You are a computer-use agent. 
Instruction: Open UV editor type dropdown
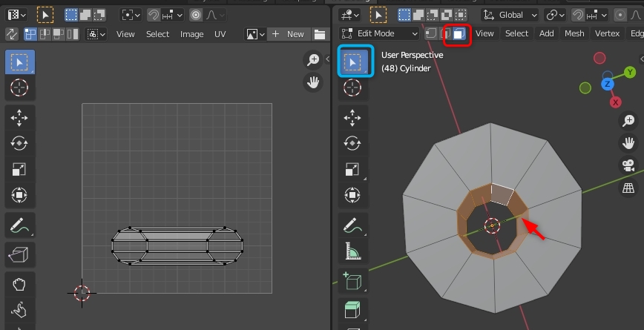(x=17, y=15)
